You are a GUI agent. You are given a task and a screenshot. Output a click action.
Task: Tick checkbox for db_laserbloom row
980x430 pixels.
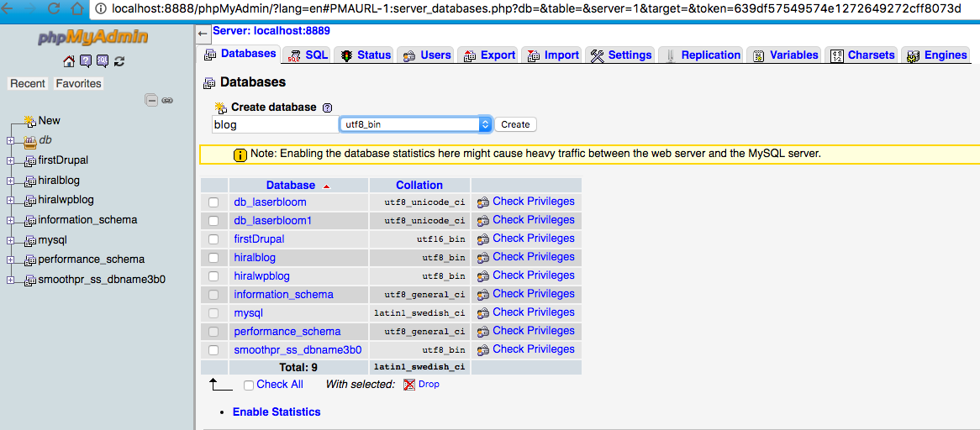click(x=213, y=202)
